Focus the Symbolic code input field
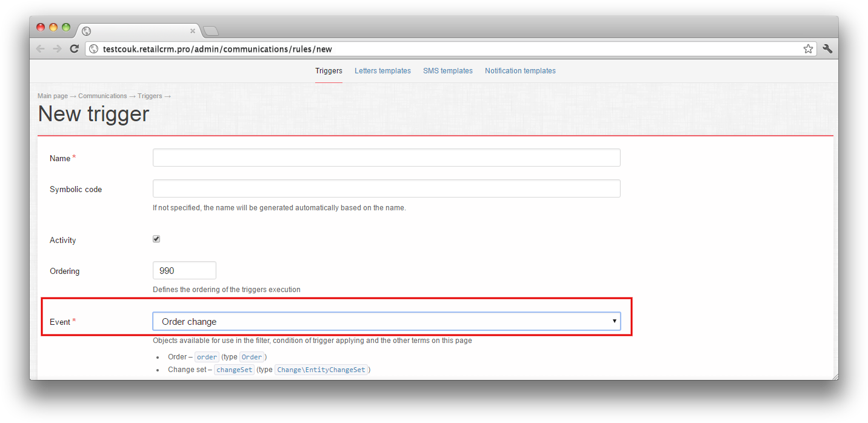The width and height of the screenshot is (868, 423). (387, 188)
